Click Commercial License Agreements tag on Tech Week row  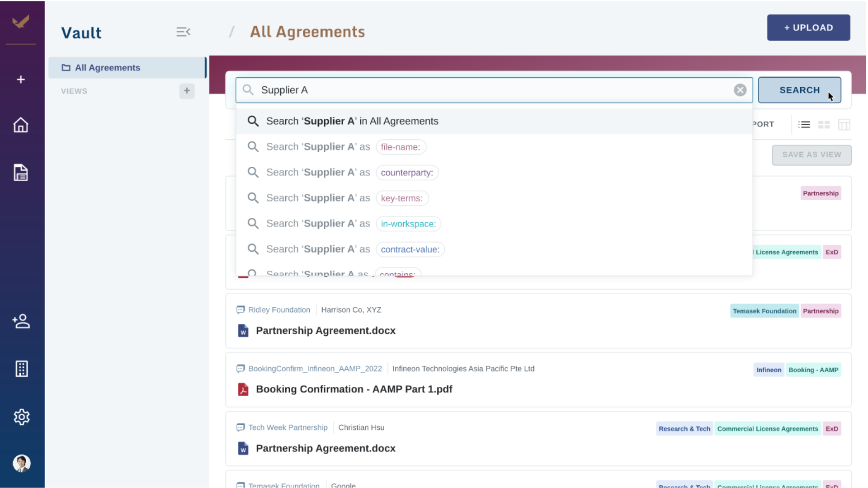click(x=767, y=429)
